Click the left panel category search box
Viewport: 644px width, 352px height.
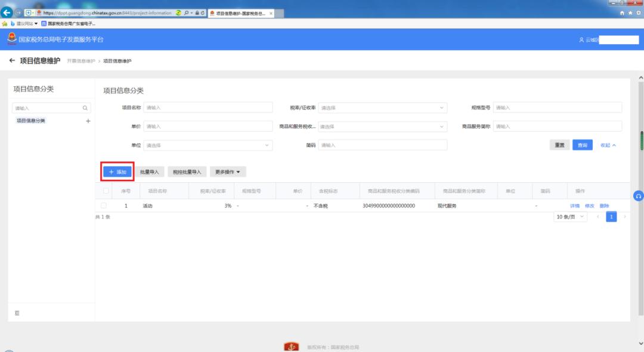click(51, 108)
